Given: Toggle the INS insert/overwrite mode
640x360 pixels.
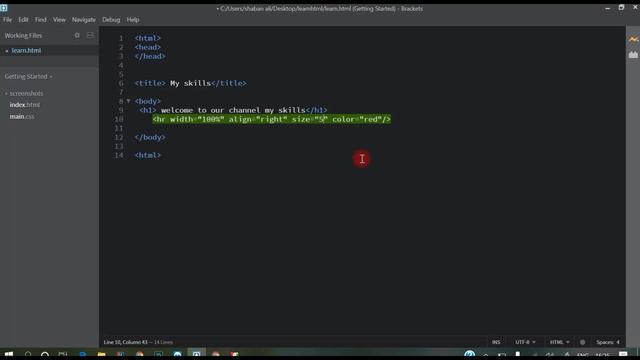Looking at the screenshot, I should (x=496, y=342).
